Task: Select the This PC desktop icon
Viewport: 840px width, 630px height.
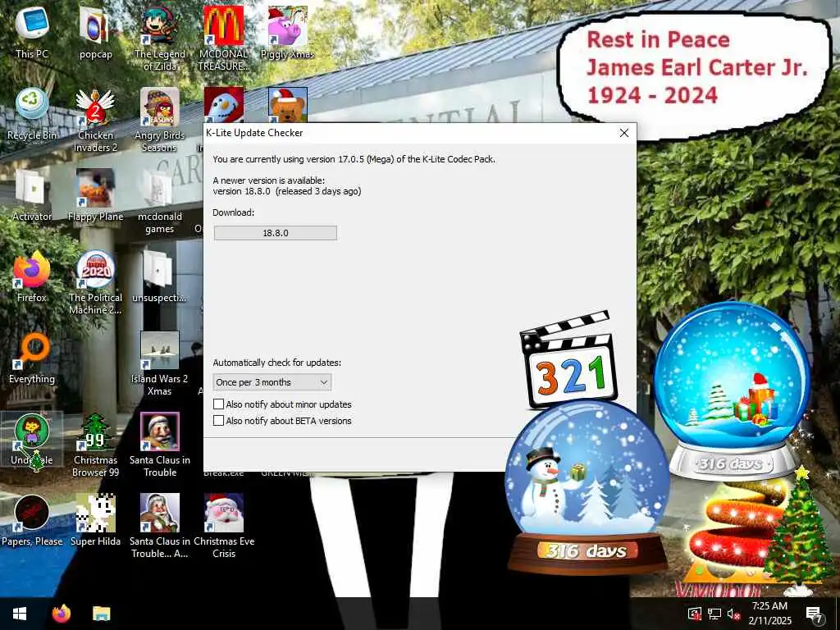Action: 32,32
